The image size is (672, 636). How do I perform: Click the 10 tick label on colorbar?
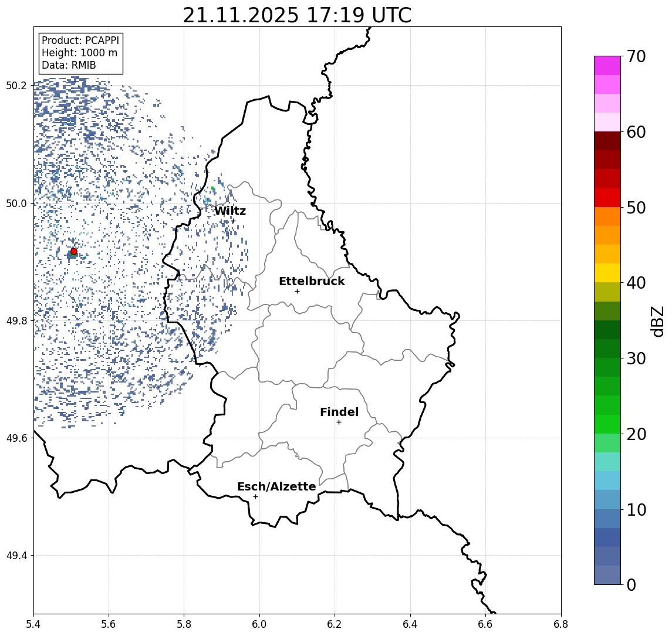636,509
